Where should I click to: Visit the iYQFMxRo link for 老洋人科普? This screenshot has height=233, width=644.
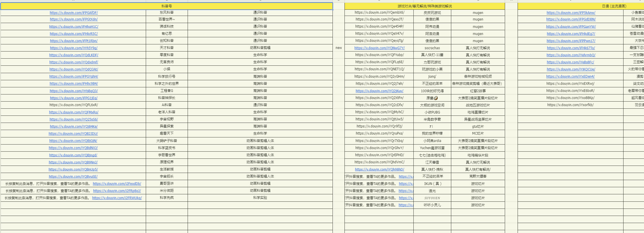point(74,112)
